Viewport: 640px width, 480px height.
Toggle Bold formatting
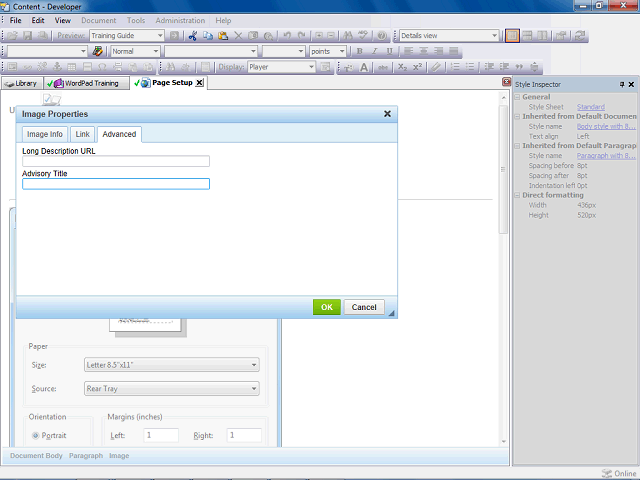(360, 51)
